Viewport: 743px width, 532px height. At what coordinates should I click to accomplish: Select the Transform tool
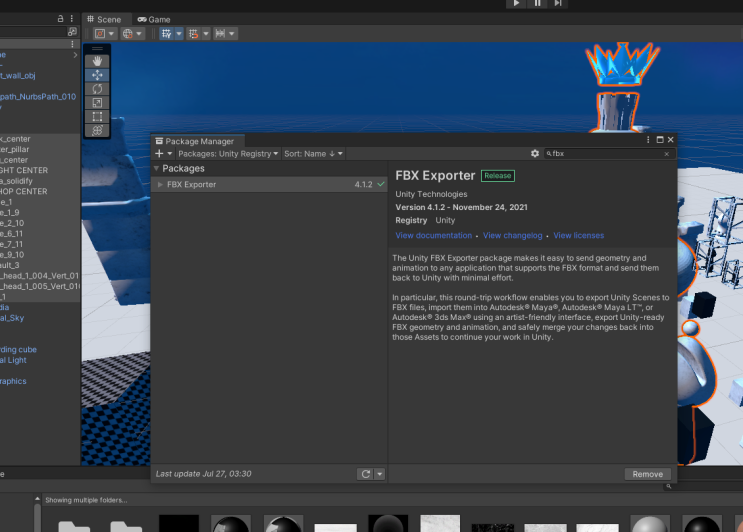[97, 131]
